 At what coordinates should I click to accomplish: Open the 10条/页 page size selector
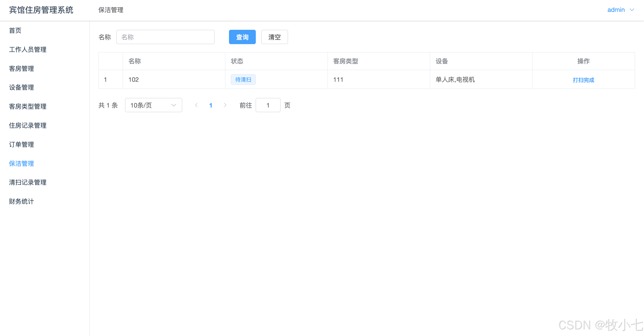(153, 105)
